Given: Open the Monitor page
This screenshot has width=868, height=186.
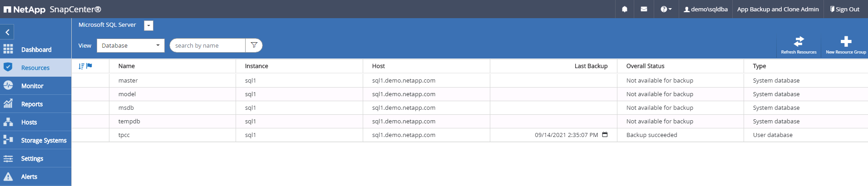Looking at the screenshot, I should [32, 86].
